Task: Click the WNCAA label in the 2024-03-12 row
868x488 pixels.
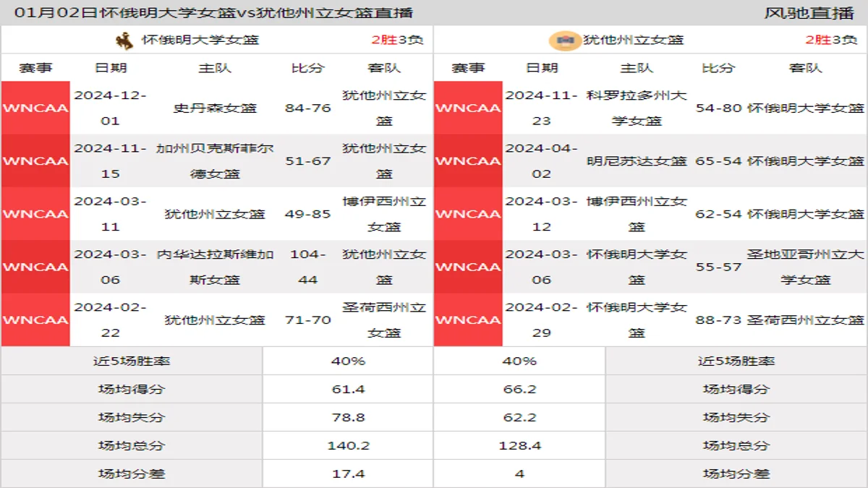Action: coord(468,213)
